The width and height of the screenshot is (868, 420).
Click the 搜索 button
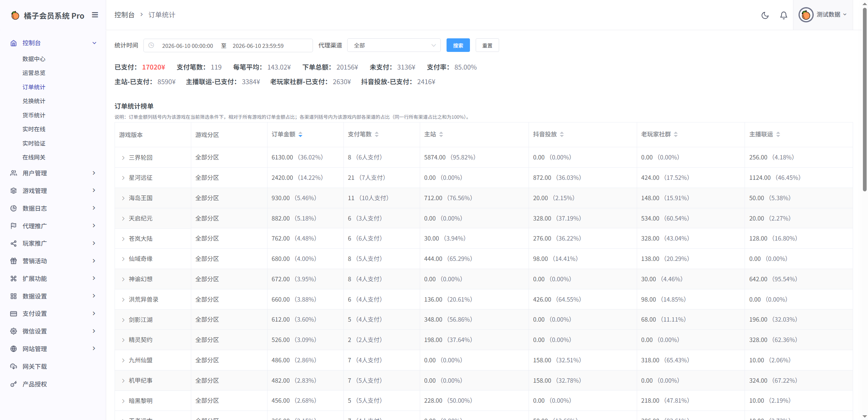coord(458,45)
